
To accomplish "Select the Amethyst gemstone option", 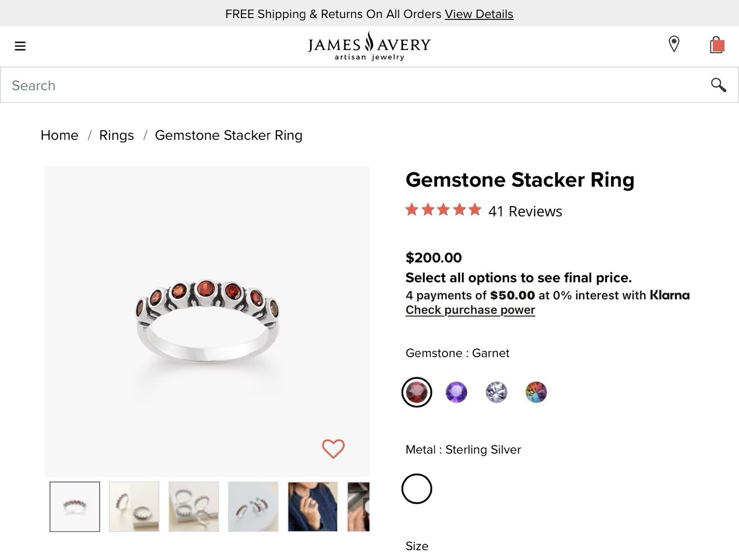I will 456,392.
